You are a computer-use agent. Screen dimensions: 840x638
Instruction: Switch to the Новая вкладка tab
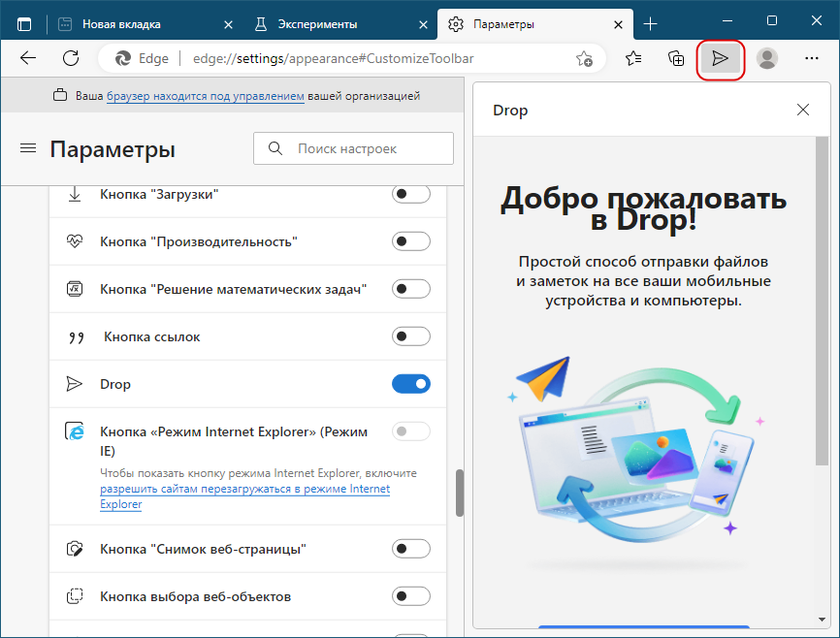[x=145, y=24]
